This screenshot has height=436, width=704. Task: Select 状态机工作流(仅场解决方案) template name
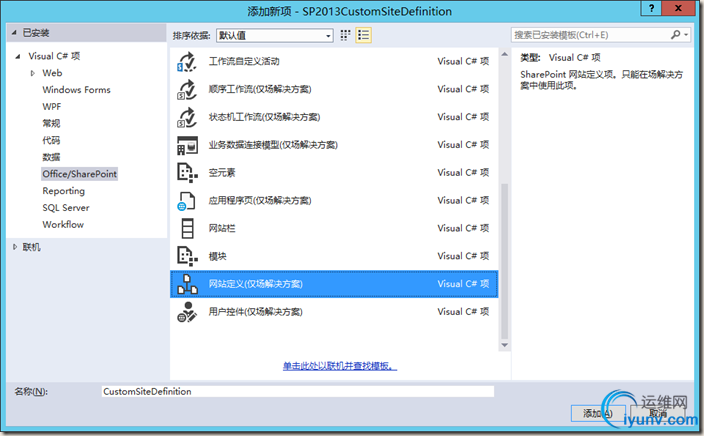point(264,117)
